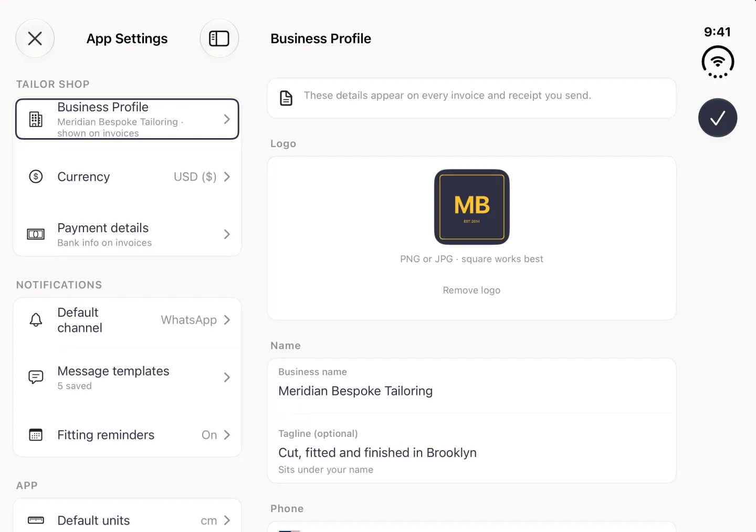This screenshot has height=532, width=756.
Task: Click the WhatsApp channel value
Action: pyautogui.click(x=189, y=320)
